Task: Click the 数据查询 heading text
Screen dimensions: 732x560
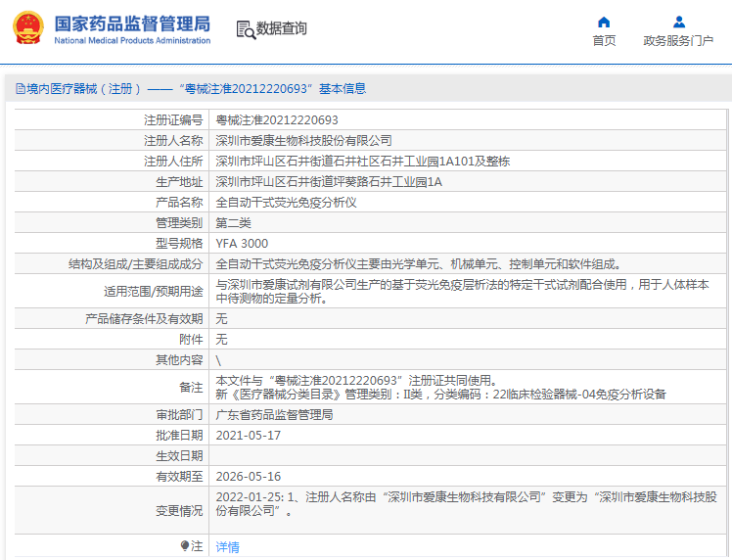Action: click(x=282, y=28)
